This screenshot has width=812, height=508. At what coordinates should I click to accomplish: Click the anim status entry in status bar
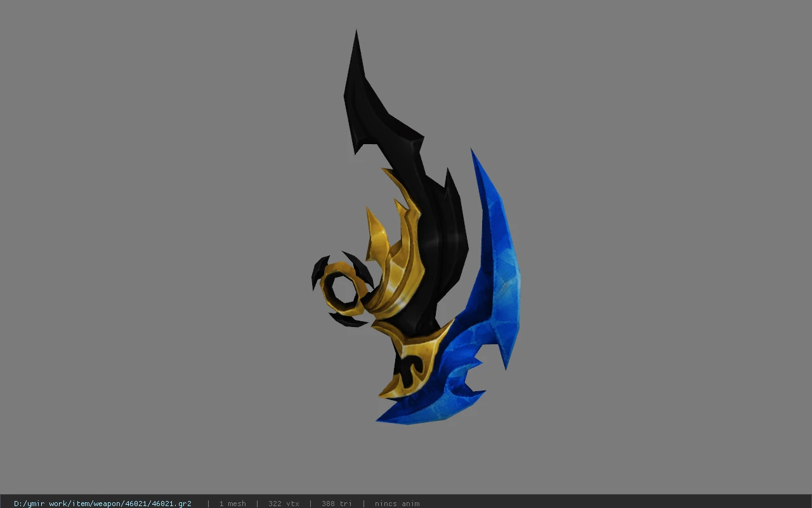[397, 504]
